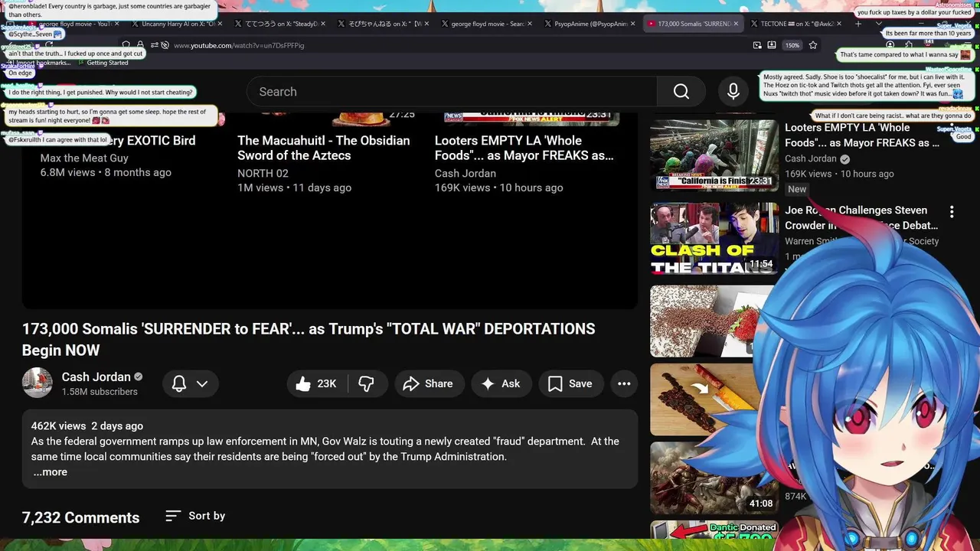
Task: Expand the description with ...more
Action: pos(50,472)
